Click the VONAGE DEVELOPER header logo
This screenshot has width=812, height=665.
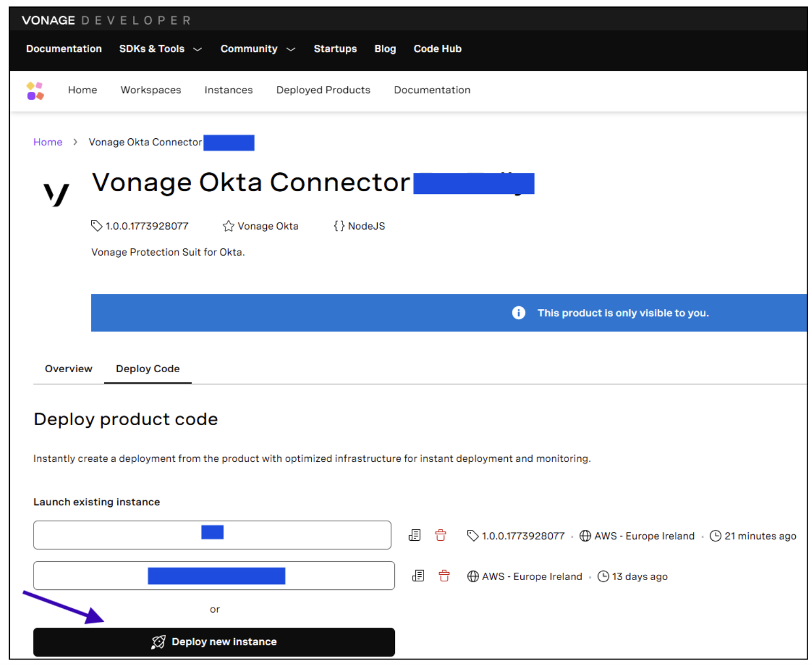tap(106, 21)
